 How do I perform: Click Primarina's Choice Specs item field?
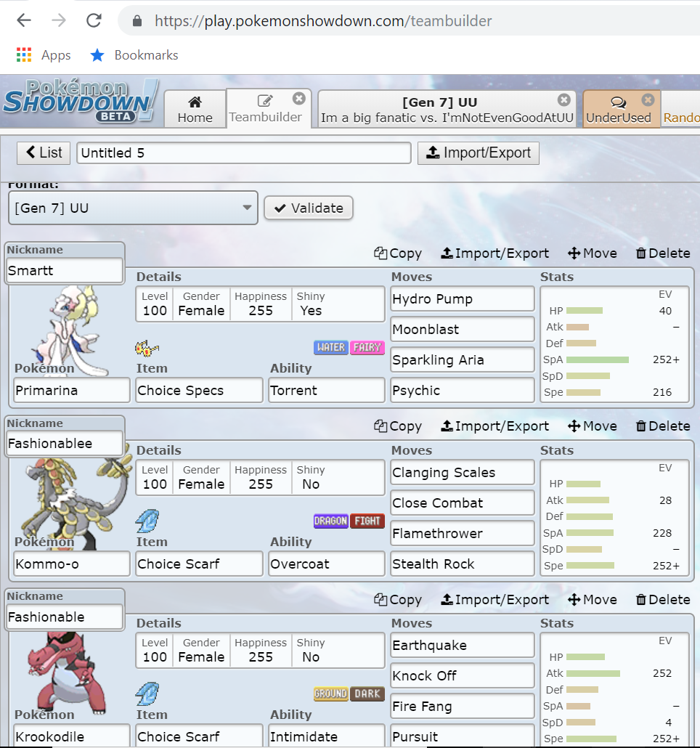tap(199, 390)
